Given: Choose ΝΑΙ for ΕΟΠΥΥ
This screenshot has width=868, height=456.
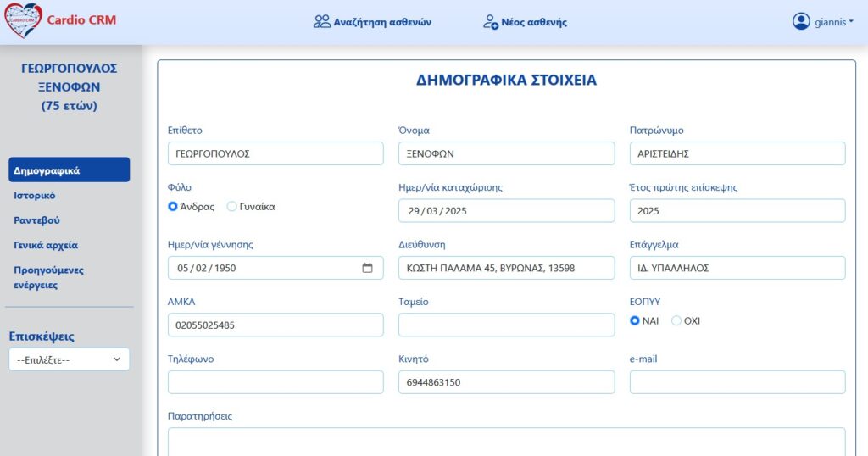Looking at the screenshot, I should click(635, 320).
